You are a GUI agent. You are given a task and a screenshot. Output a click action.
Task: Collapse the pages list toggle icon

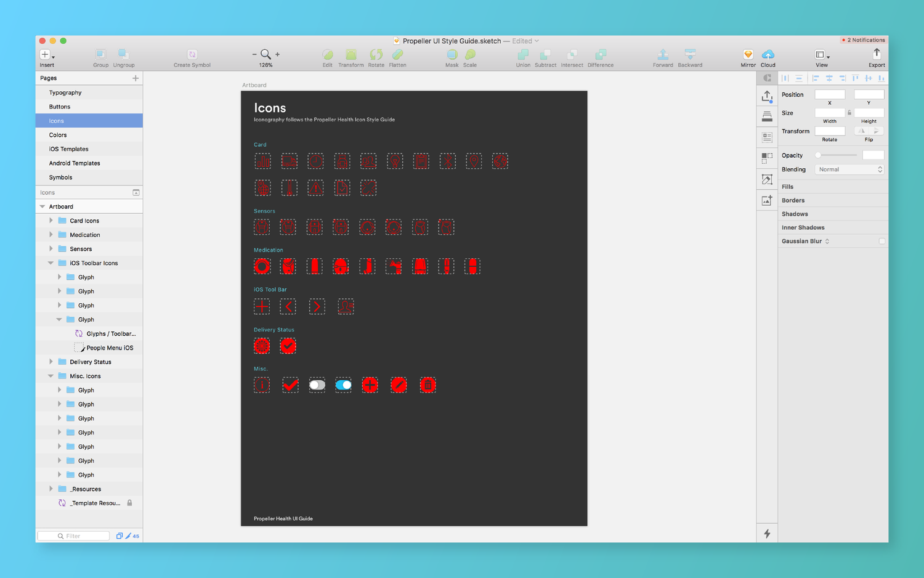coord(136,193)
